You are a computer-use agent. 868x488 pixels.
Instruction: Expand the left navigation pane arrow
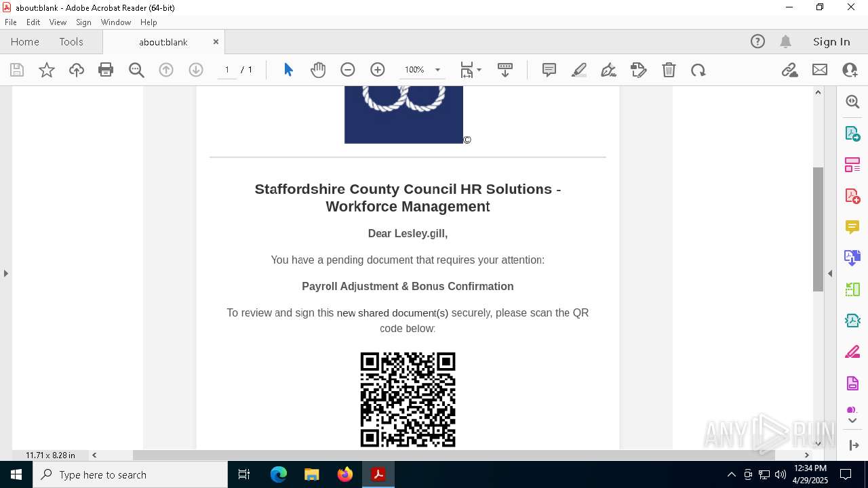click(6, 273)
